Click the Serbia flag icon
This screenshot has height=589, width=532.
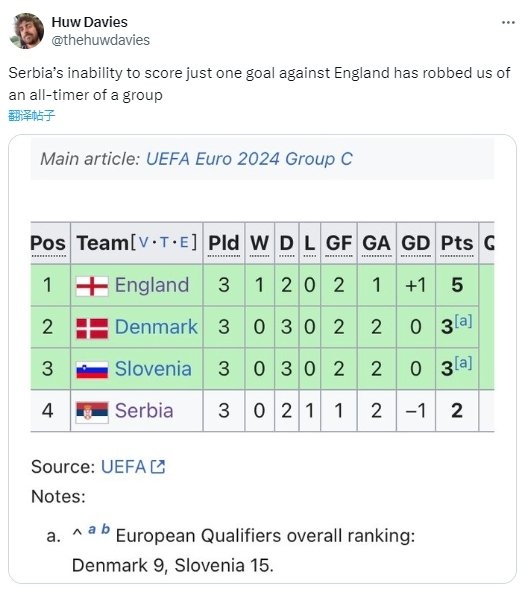pos(92,412)
